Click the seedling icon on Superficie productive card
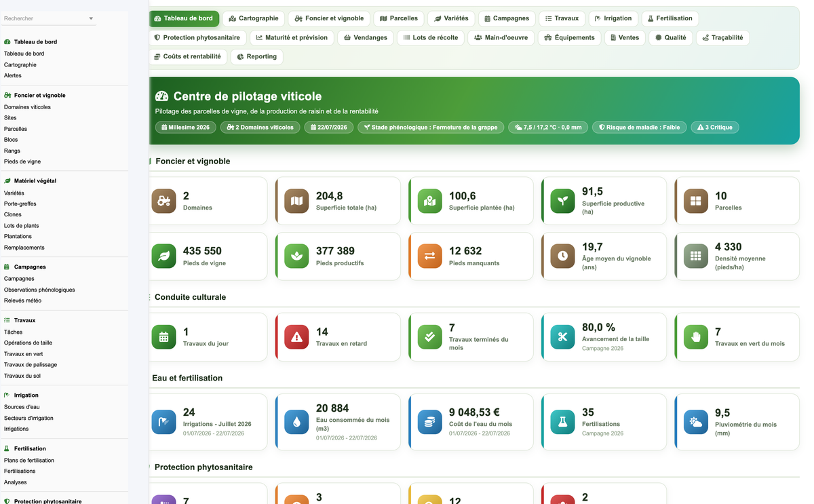Screen dimensions: 814x504 click(x=562, y=201)
